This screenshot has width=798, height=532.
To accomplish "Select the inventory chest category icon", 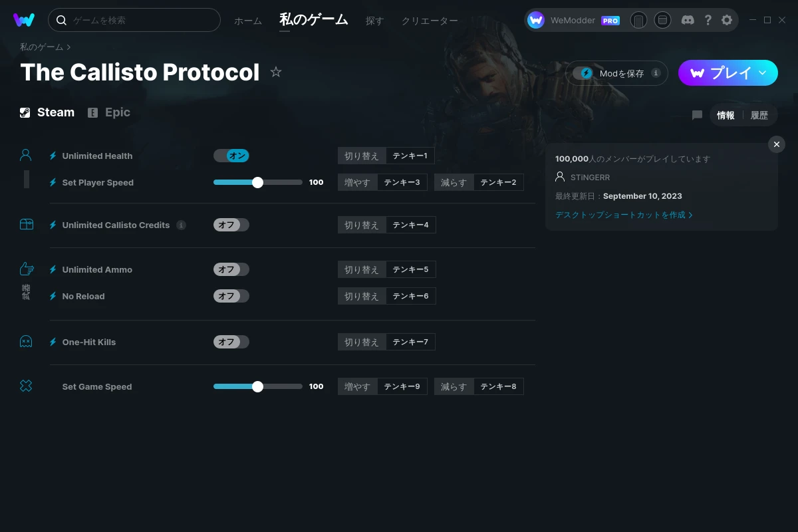I will coord(26,225).
